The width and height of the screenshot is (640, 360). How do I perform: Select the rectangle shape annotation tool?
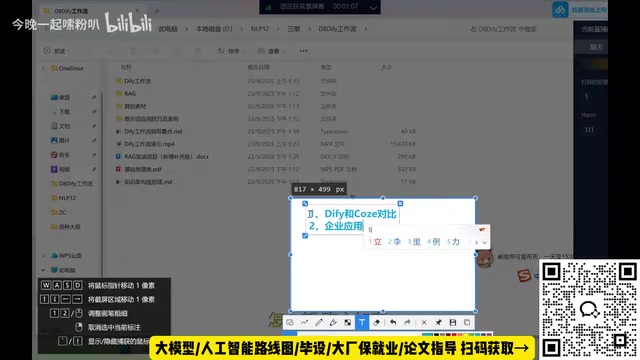(x=290, y=322)
